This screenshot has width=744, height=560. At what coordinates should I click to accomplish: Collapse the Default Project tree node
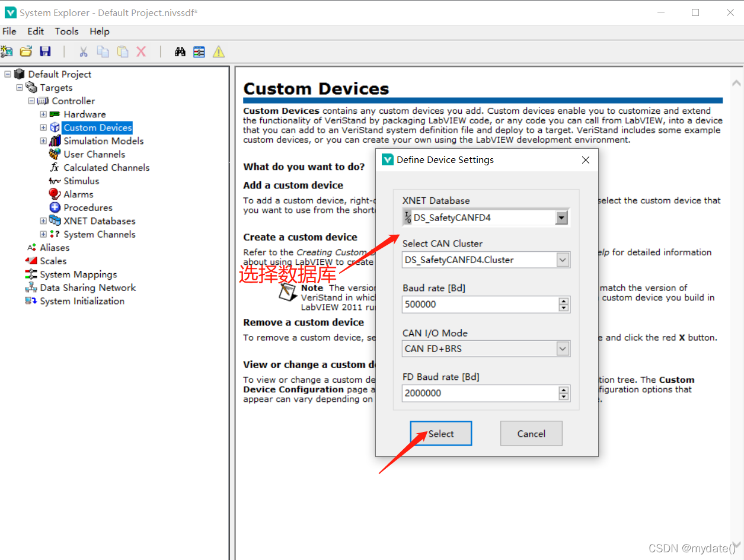click(8, 74)
